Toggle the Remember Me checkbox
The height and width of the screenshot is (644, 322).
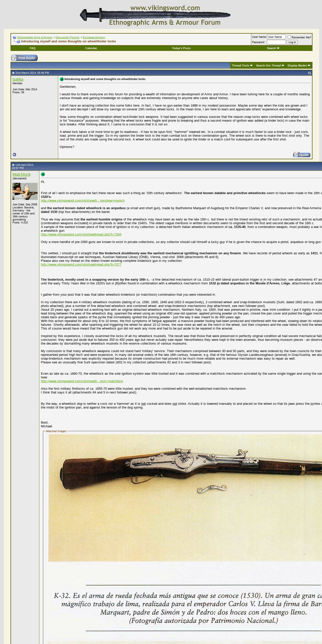click(289, 37)
